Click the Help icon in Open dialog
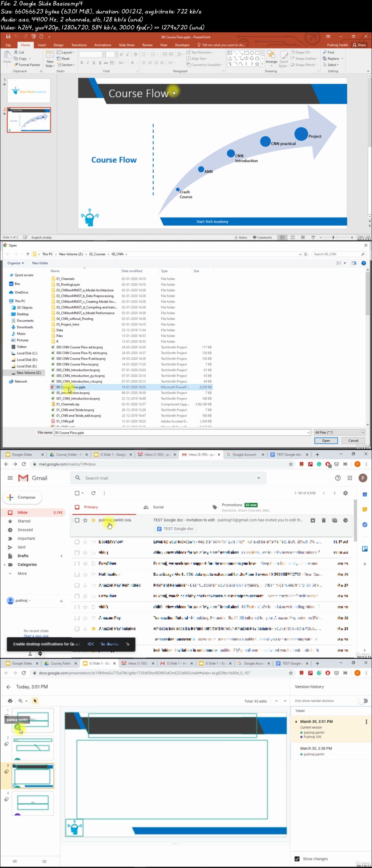This screenshot has width=372, height=868. (363, 263)
